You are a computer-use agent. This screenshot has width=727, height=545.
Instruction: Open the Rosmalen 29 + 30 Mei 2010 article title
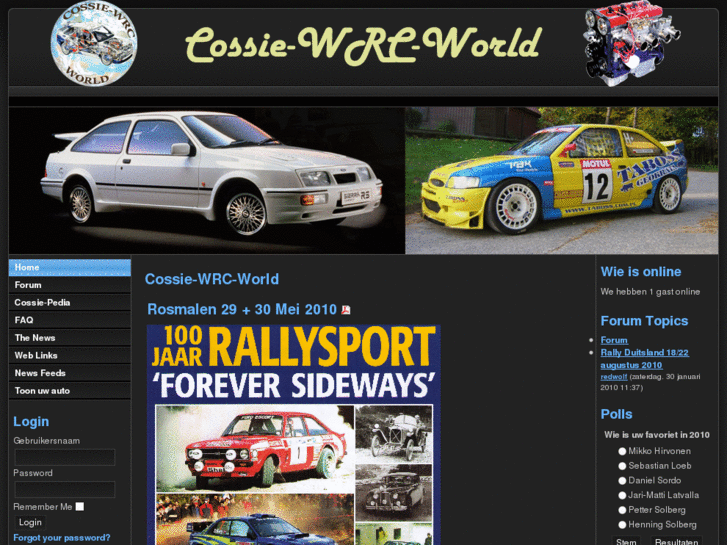[x=242, y=309]
